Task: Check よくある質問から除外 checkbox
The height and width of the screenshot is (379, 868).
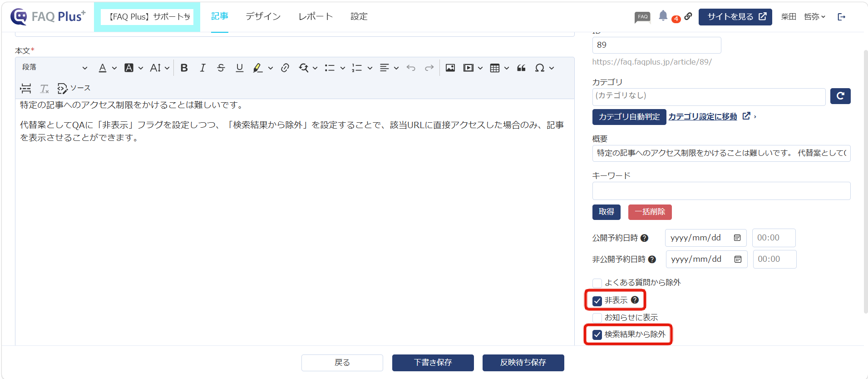Action: tap(597, 283)
